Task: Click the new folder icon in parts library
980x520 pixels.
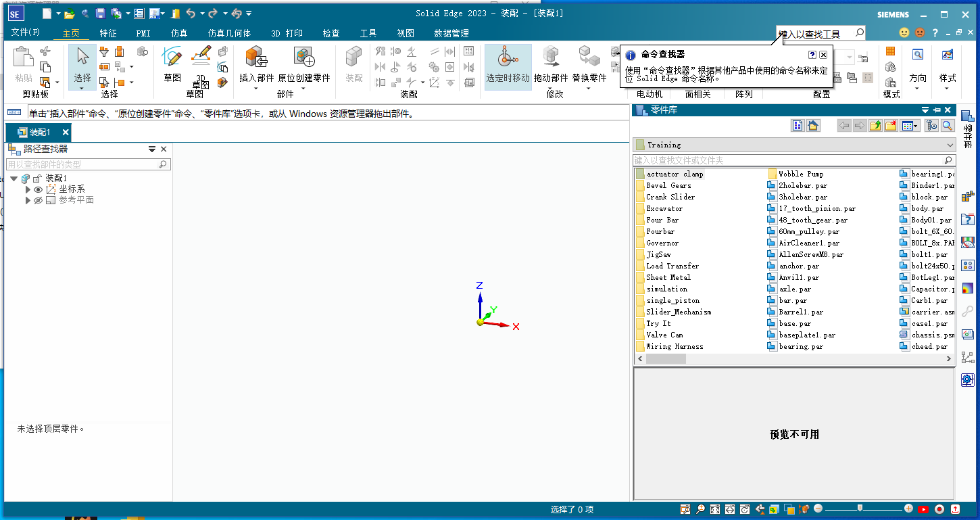Action: coord(891,125)
